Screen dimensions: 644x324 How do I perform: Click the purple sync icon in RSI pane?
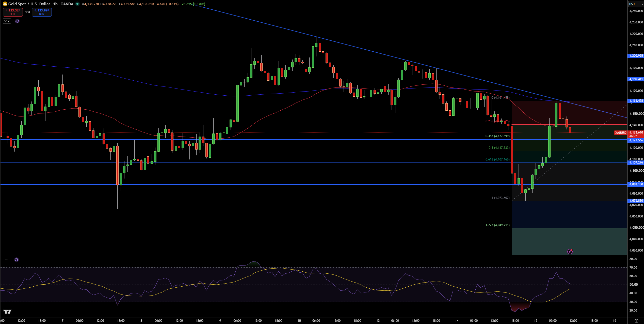point(17,260)
